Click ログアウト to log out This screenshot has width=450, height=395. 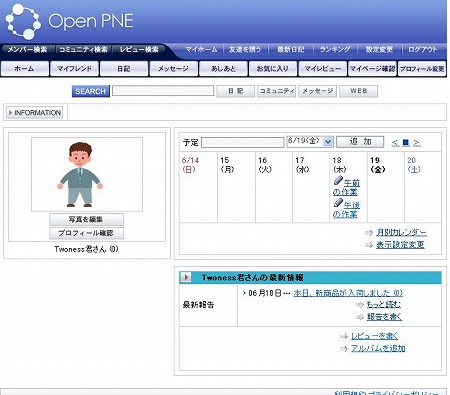point(422,49)
